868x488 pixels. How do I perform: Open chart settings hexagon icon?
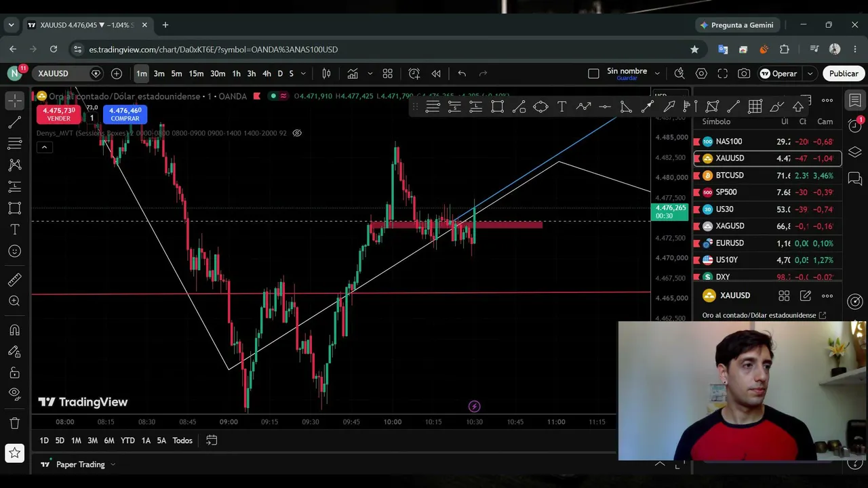pyautogui.click(x=701, y=73)
